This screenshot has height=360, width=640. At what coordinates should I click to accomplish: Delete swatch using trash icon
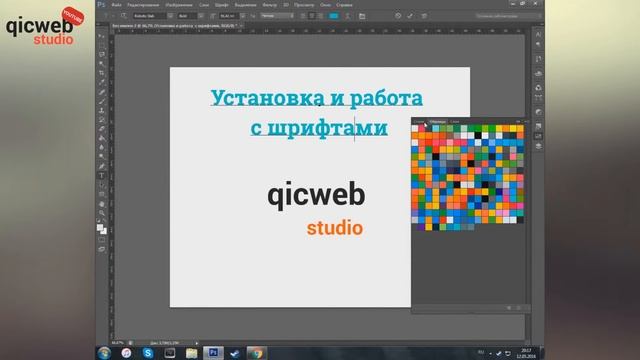[x=519, y=308]
